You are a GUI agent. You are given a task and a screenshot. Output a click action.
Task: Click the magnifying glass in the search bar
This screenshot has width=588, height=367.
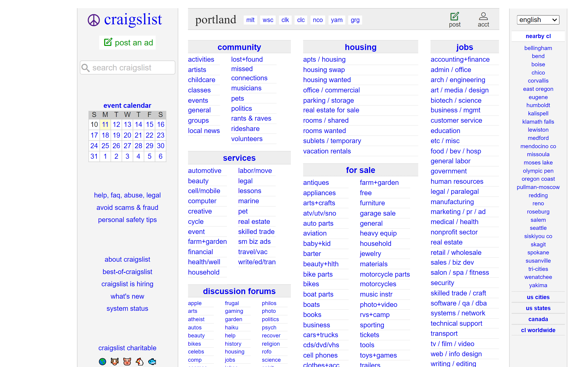pyautogui.click(x=85, y=67)
